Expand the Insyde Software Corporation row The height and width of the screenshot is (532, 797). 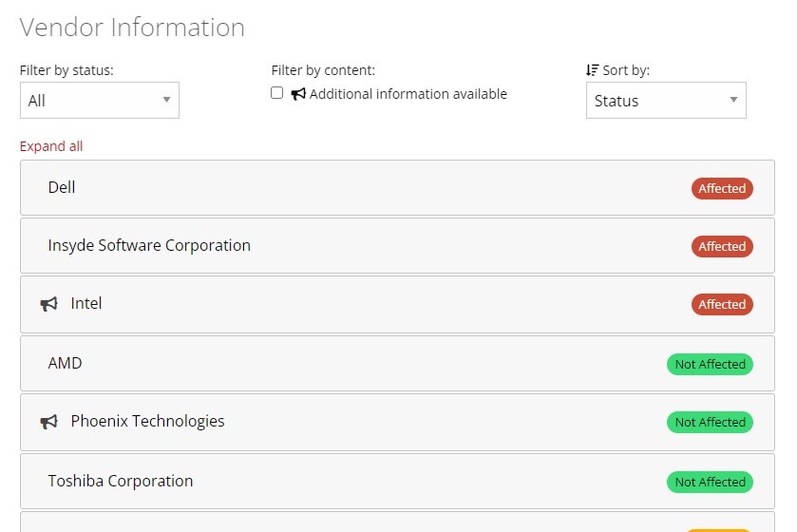[x=397, y=245]
